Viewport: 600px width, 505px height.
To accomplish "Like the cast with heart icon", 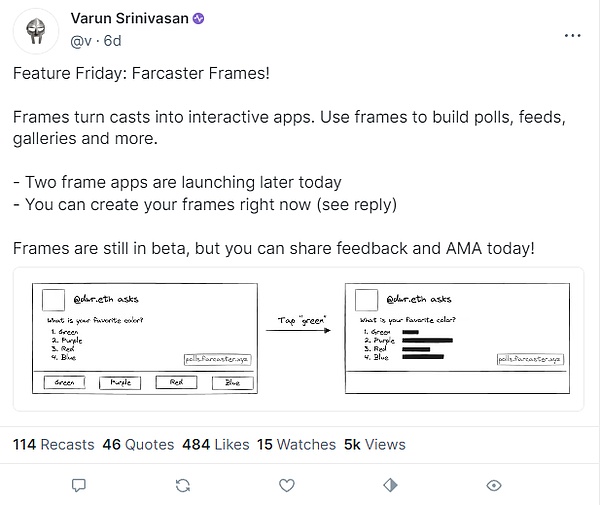I will 287,485.
